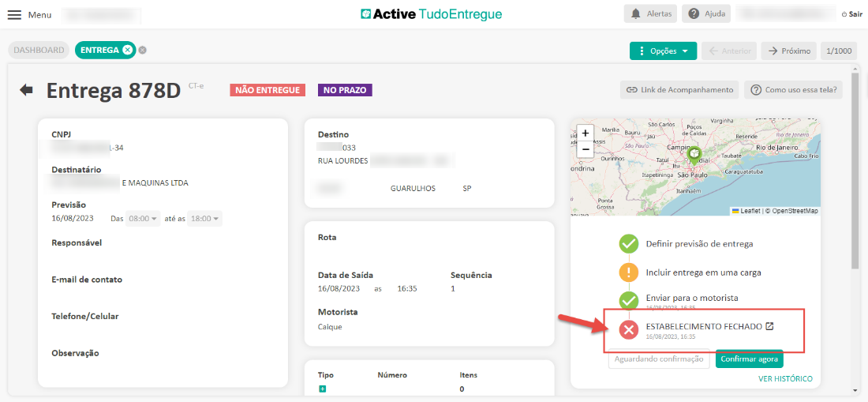This screenshot has width=868, height=402.
Task: Go to Próximo delivery
Action: click(789, 51)
